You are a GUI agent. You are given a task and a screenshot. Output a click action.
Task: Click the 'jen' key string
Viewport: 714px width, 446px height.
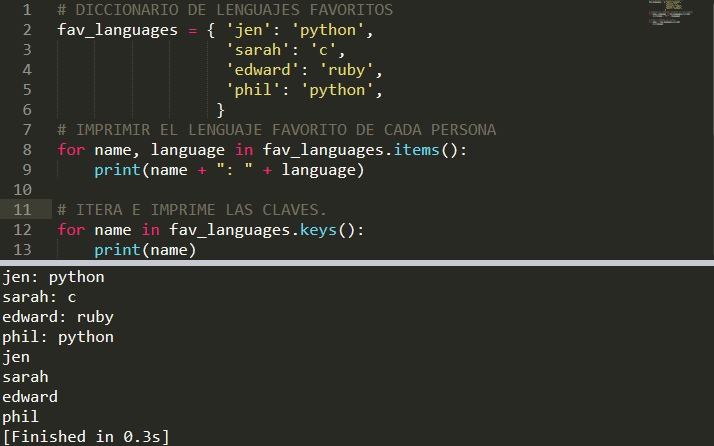pos(249,30)
